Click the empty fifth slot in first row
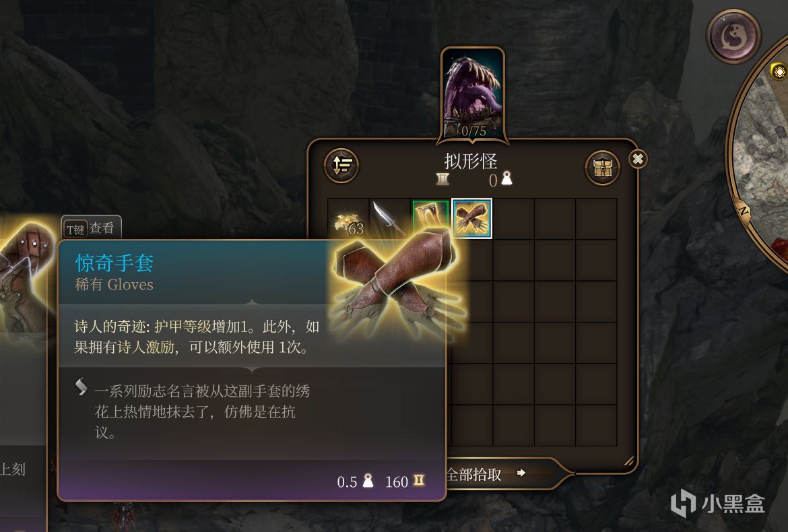 [x=513, y=219]
